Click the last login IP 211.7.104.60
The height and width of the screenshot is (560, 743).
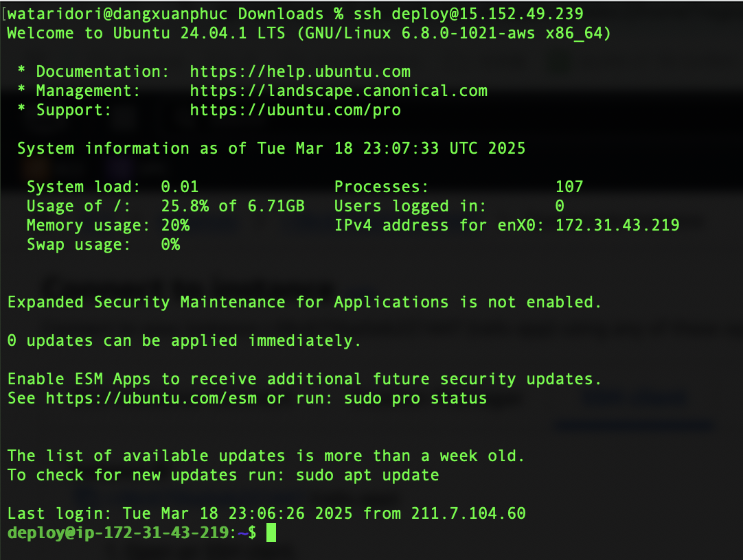coord(468,513)
